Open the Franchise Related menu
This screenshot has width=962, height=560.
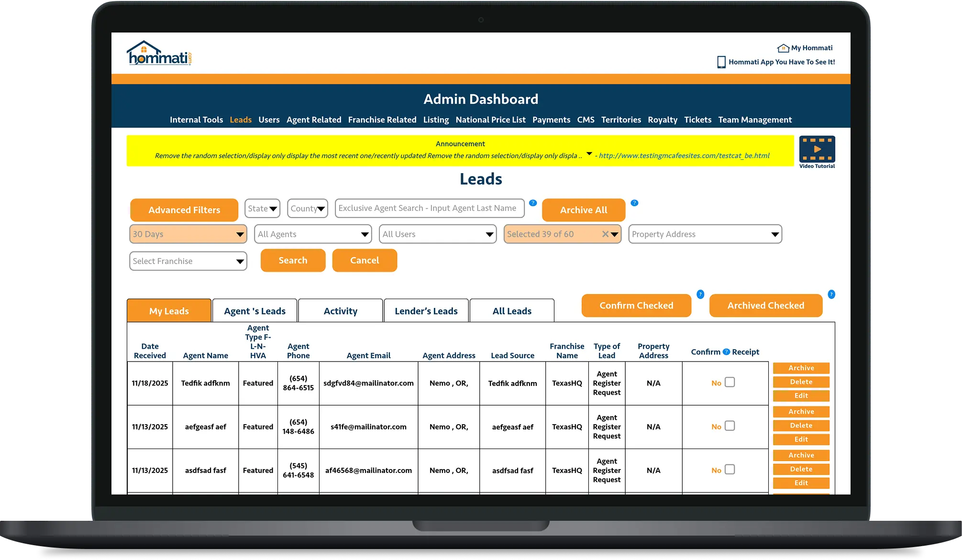coord(382,120)
